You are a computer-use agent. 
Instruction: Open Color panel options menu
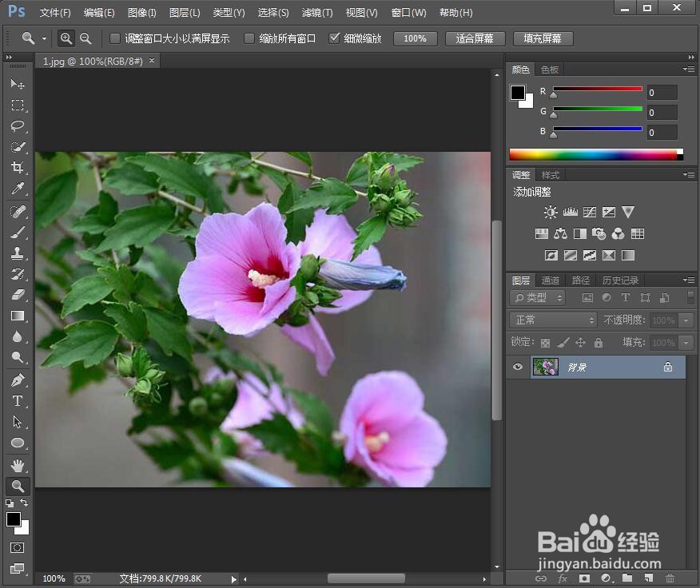click(689, 70)
